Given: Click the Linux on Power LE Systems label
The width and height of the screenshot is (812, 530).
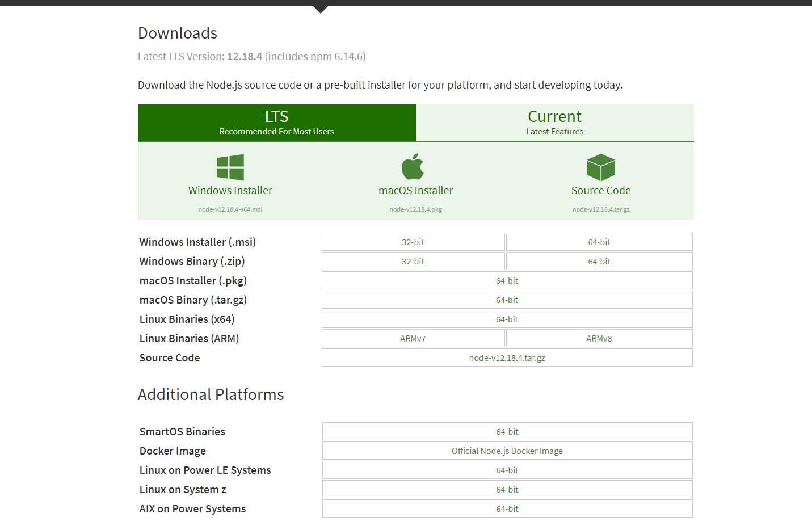Looking at the screenshot, I should (x=205, y=470).
